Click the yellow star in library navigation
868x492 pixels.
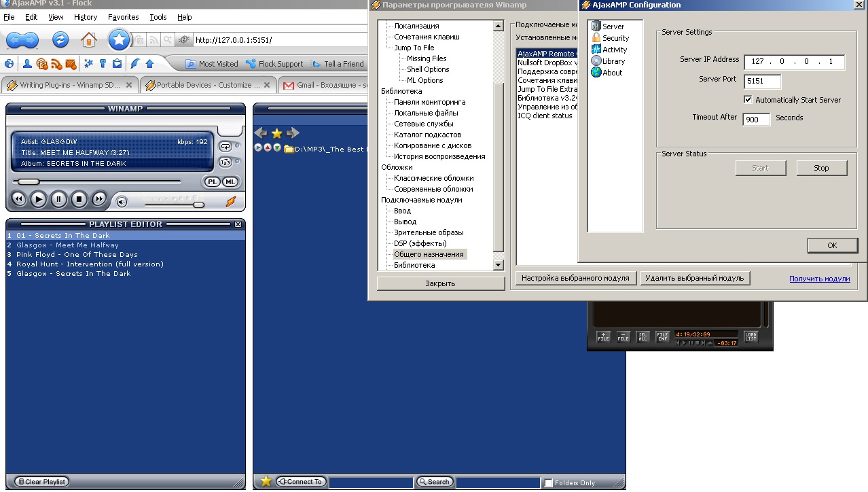(x=276, y=133)
